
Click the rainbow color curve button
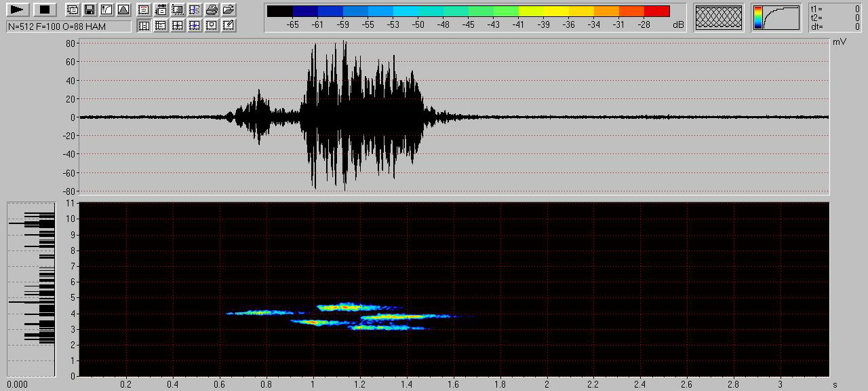point(776,18)
